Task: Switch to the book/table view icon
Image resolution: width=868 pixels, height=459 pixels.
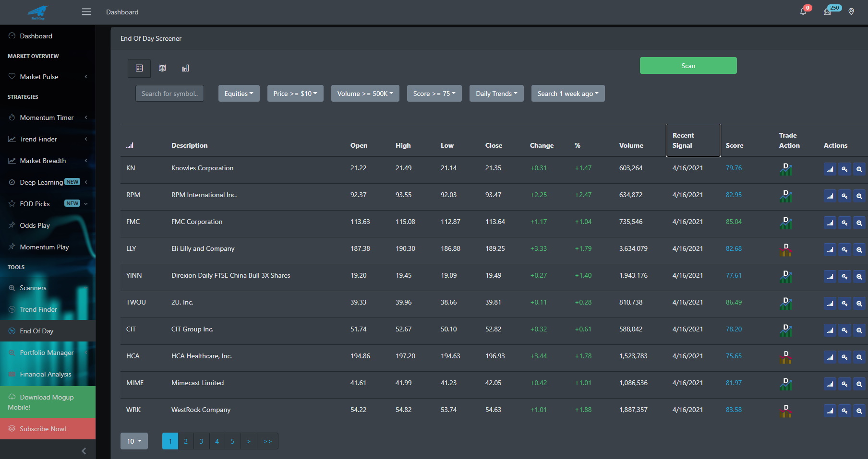Action: pos(162,68)
